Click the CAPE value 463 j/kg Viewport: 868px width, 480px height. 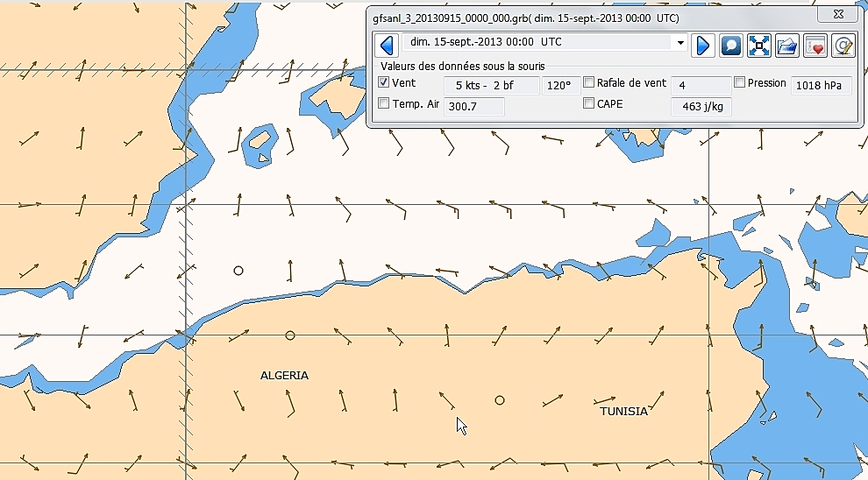click(701, 106)
